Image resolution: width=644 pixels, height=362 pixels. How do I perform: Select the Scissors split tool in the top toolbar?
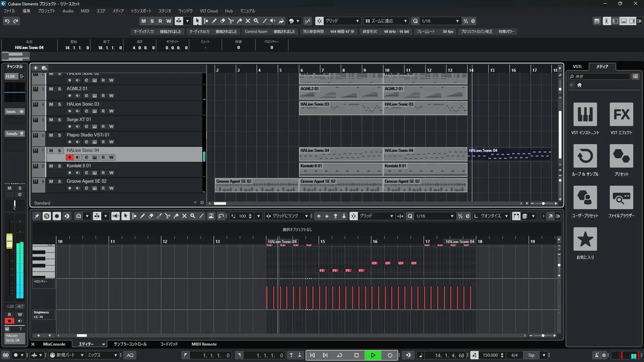[x=231, y=21]
